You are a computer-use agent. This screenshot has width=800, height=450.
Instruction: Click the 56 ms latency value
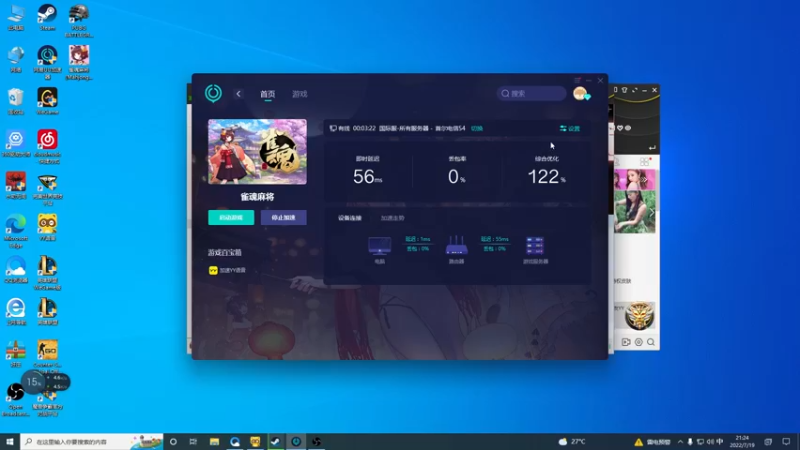pyautogui.click(x=367, y=177)
